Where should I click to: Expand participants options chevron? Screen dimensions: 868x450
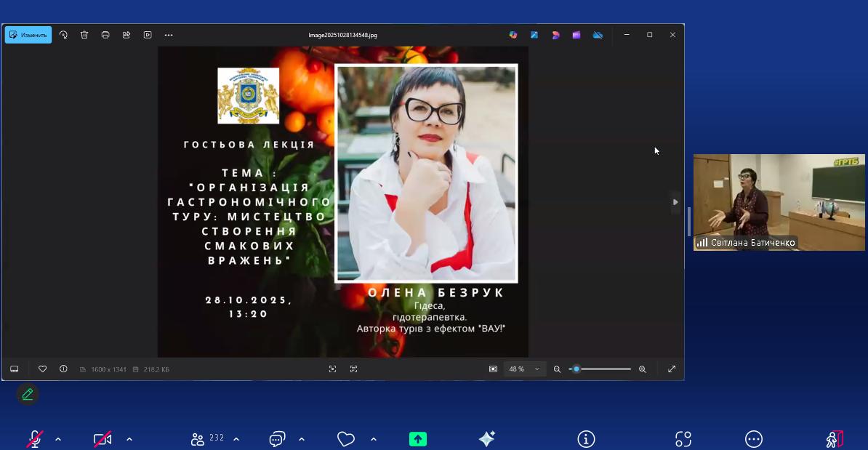point(236,440)
